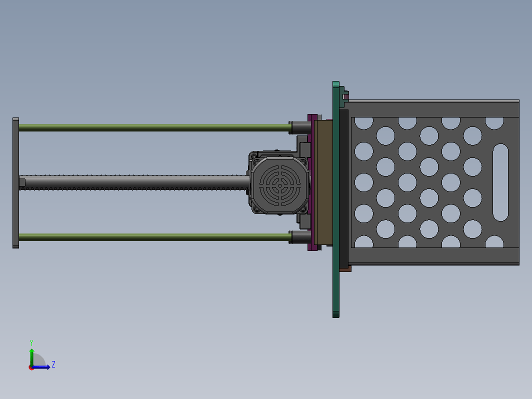This screenshot has height=399, width=532.
Task: Click the Z axis label of the triad
Action: point(53,364)
